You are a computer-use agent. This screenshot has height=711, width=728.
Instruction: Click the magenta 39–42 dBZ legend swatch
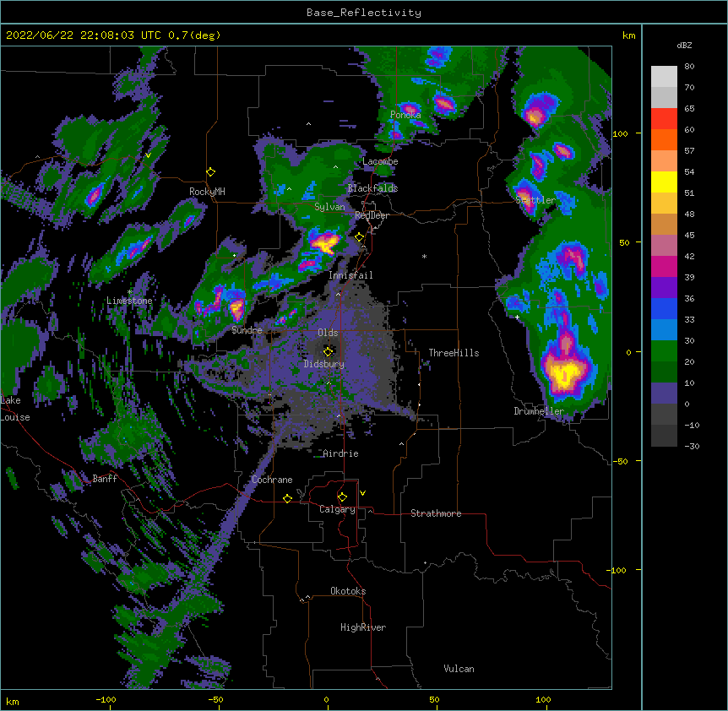coord(664,266)
